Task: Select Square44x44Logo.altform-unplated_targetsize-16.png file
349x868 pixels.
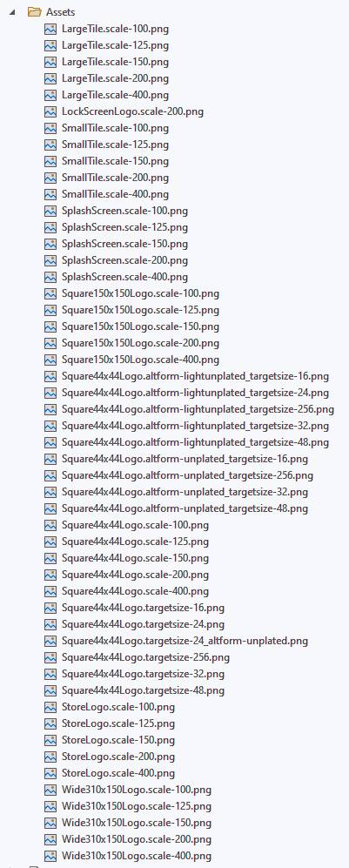Action: click(x=185, y=459)
